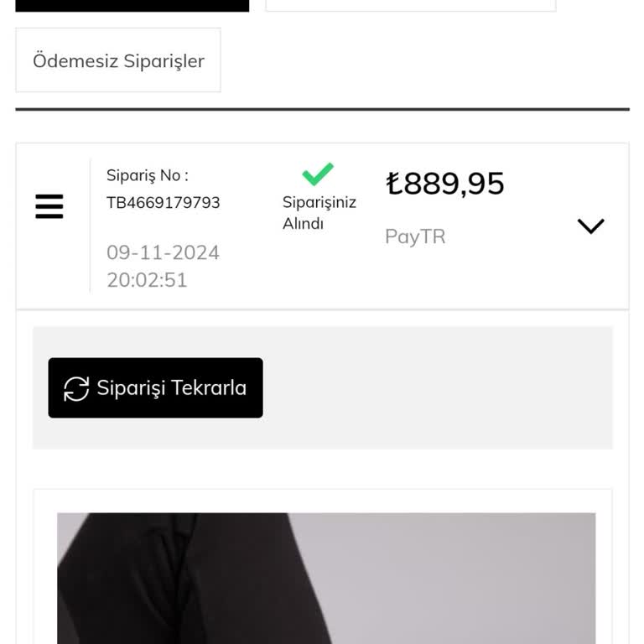
Task: Click the circular arrows icon in Siparişi Tekrarla
Action: click(76, 388)
